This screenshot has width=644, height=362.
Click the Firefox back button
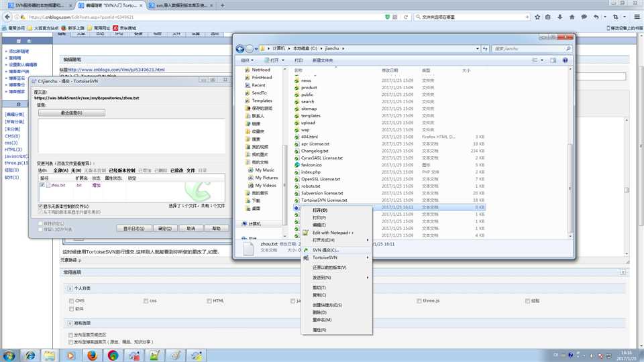7,17
